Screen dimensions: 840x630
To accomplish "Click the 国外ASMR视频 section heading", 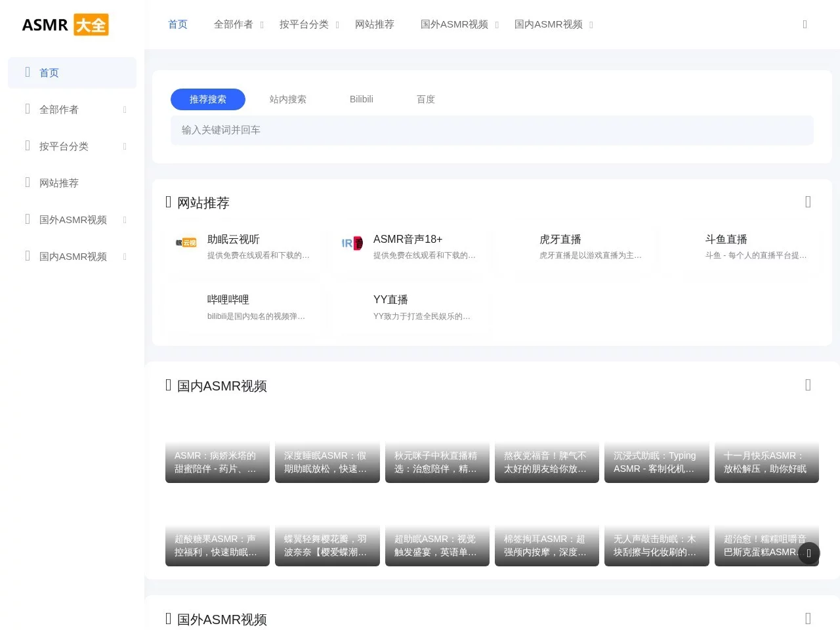I will coord(222,619).
